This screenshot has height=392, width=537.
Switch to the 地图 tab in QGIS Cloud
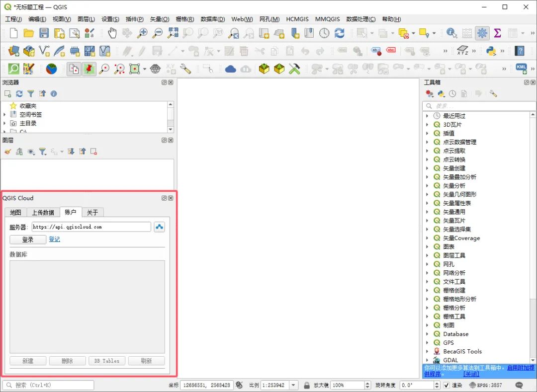(x=15, y=213)
